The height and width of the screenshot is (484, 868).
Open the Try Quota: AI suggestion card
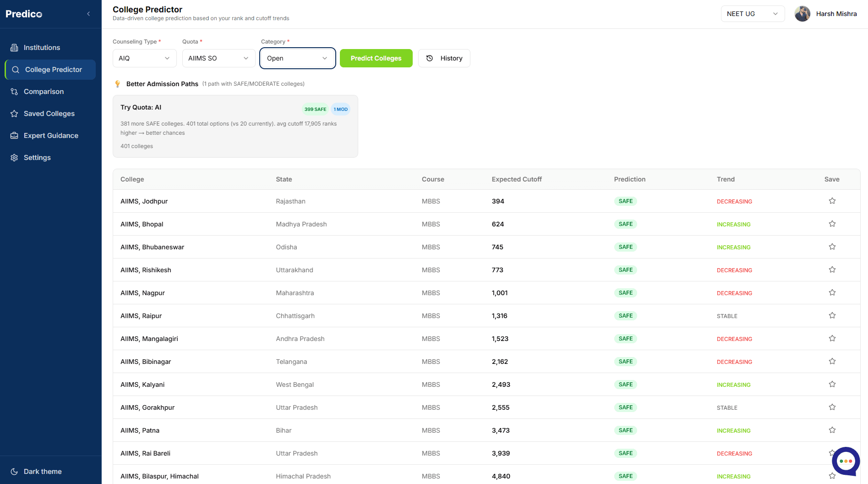(x=235, y=126)
